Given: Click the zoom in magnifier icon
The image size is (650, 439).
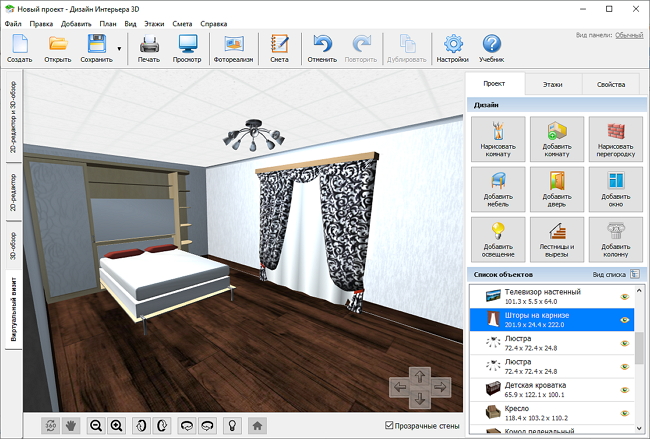Looking at the screenshot, I should click(117, 425).
